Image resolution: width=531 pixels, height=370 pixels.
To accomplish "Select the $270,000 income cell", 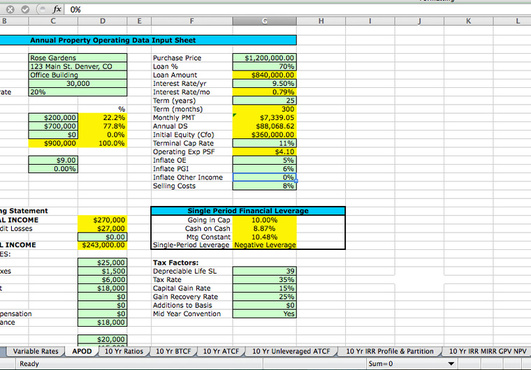I will point(102,220).
